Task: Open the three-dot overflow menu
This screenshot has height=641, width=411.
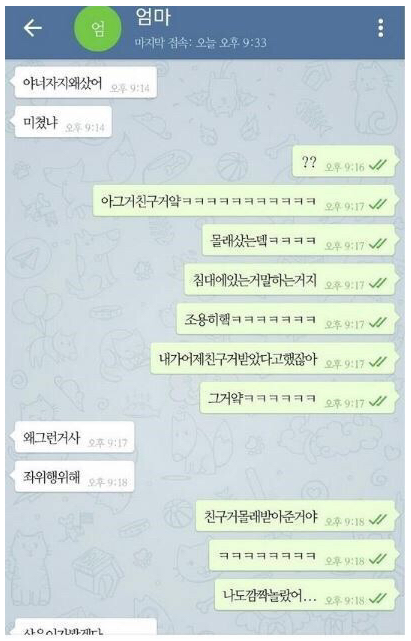Action: (381, 28)
